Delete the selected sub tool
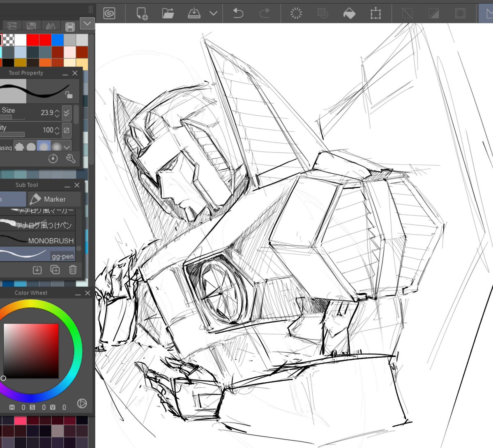Viewport: 493px width, 448px height. [73, 270]
